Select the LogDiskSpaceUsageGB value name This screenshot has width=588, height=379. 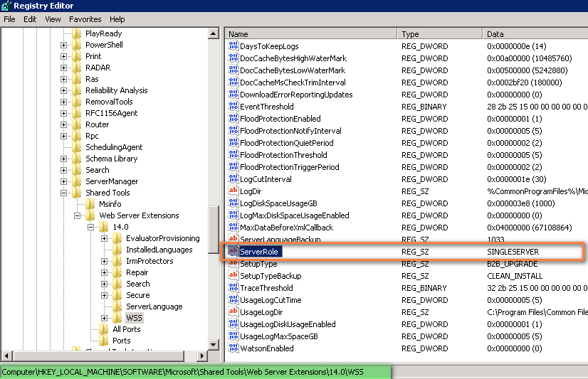tap(278, 203)
